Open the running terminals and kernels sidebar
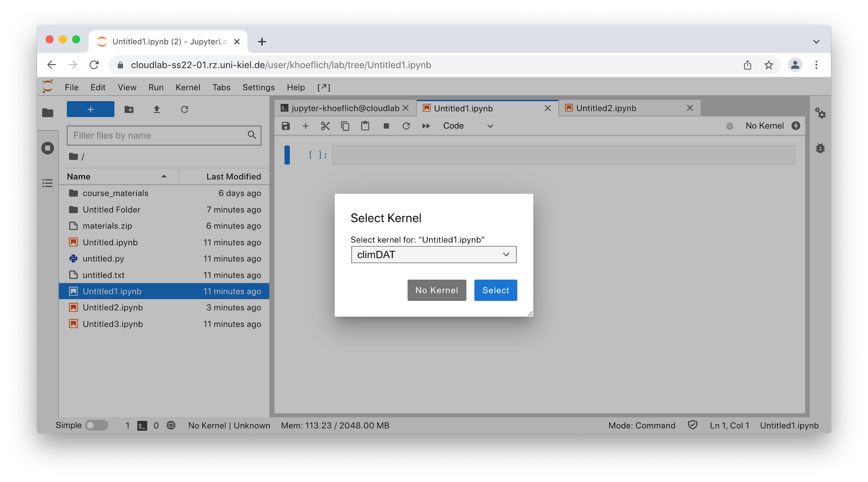The width and height of the screenshot is (868, 482). pos(47,148)
